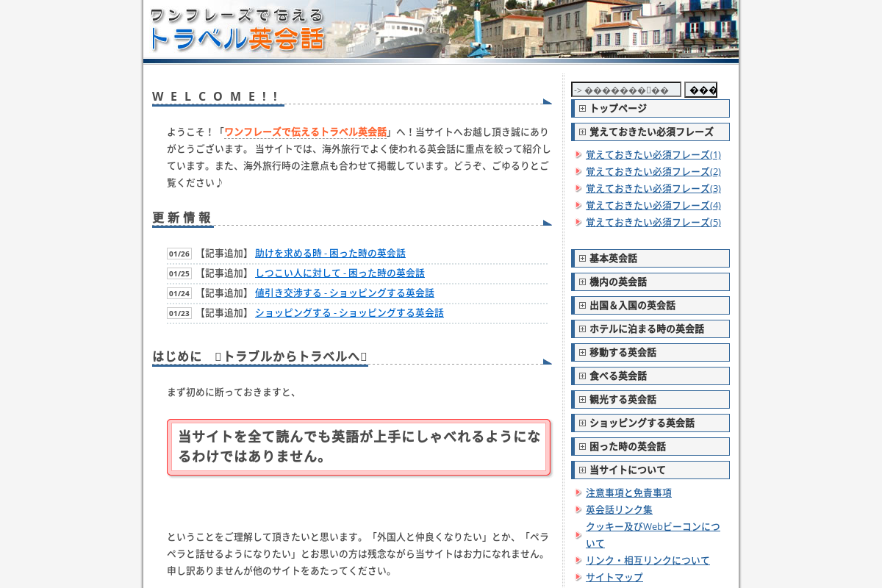Click arrow bullet beside 覚えておきたい必須フレーズ(2)

[x=578, y=171]
